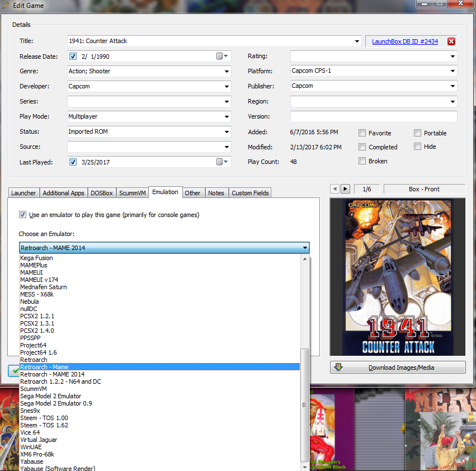Image resolution: width=476 pixels, height=471 pixels.
Task: Expand the Rating dropdown
Action: (x=453, y=56)
